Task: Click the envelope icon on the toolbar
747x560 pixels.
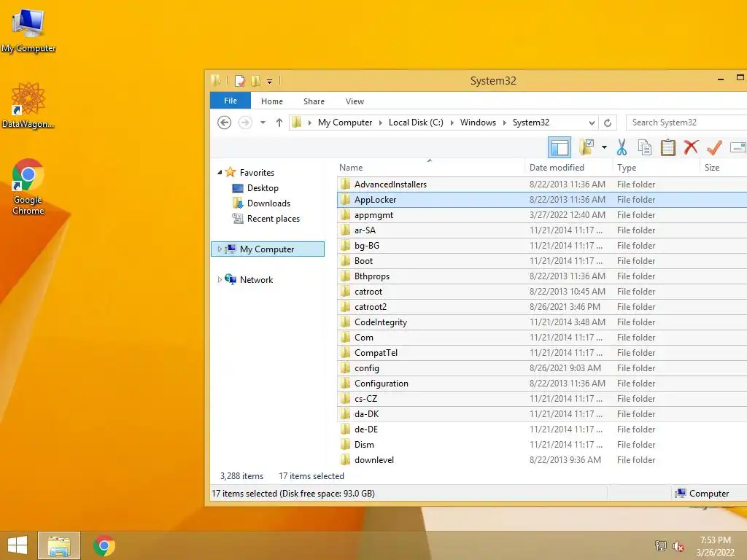Action: tap(738, 147)
